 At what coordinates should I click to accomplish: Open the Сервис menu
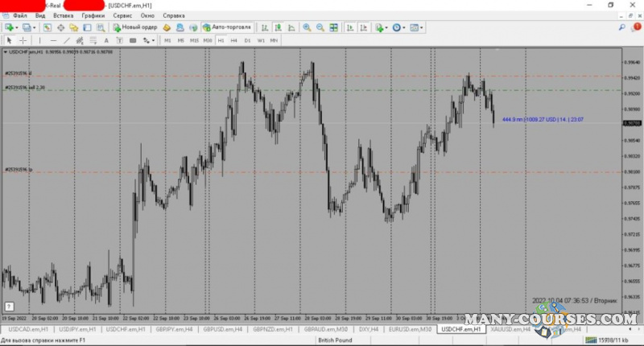tap(123, 15)
